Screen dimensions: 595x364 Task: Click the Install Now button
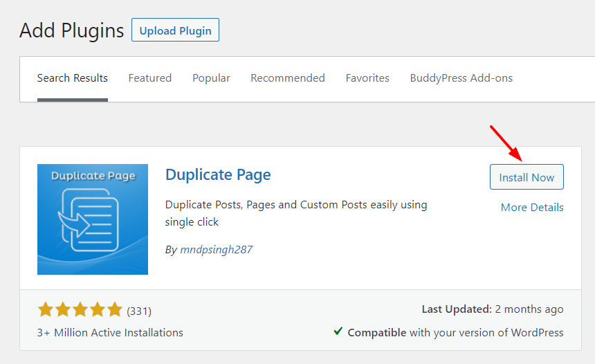[x=527, y=177]
